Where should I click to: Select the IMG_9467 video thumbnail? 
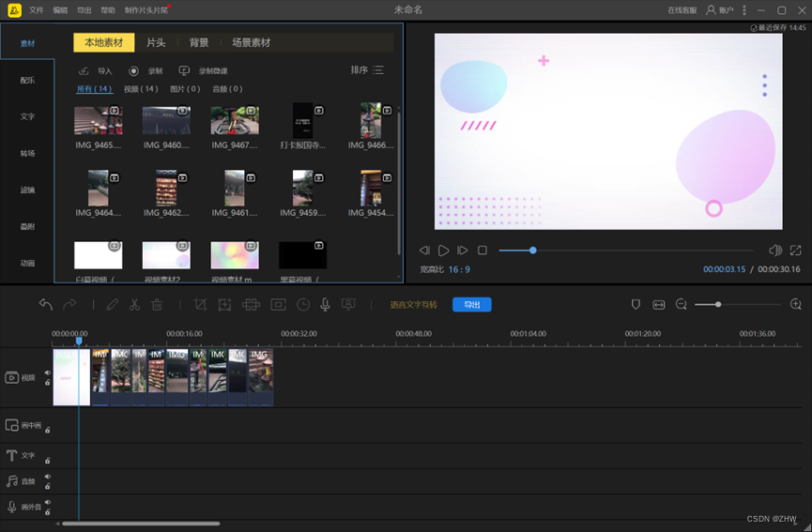pos(235,121)
